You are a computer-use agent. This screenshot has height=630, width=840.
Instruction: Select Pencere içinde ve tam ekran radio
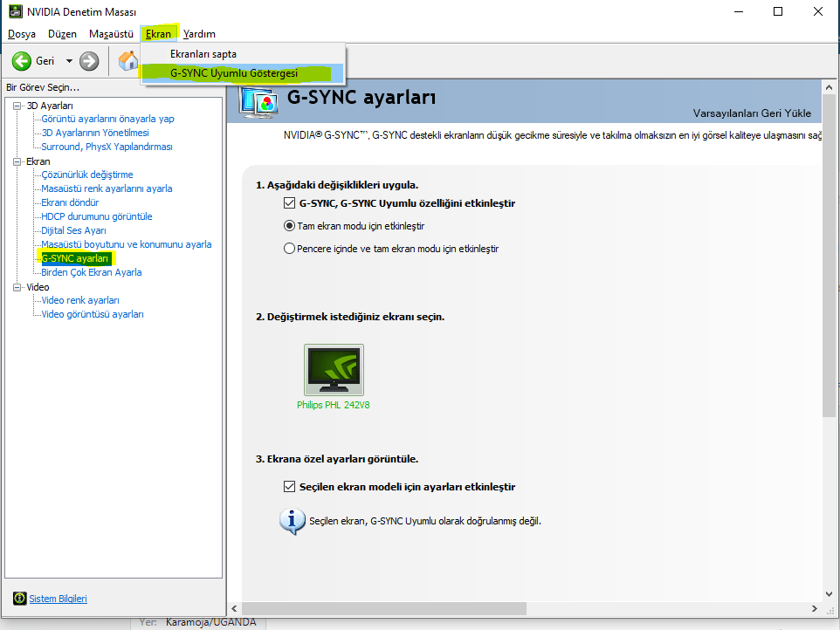click(289, 249)
